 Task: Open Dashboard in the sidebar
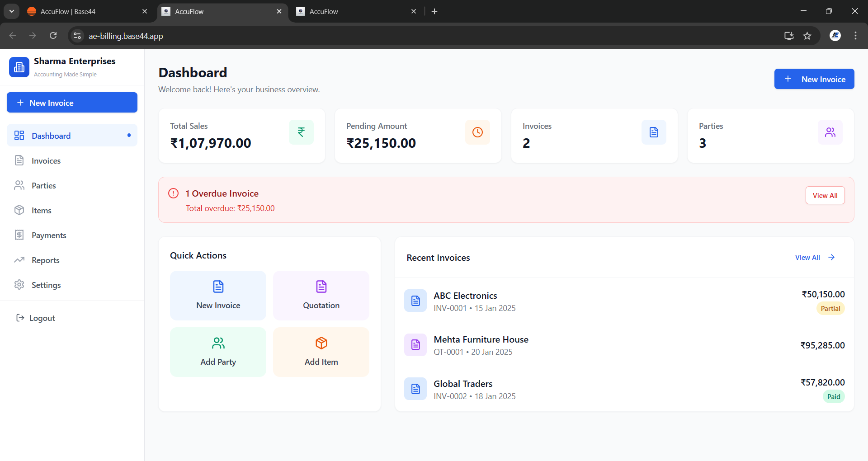point(72,136)
